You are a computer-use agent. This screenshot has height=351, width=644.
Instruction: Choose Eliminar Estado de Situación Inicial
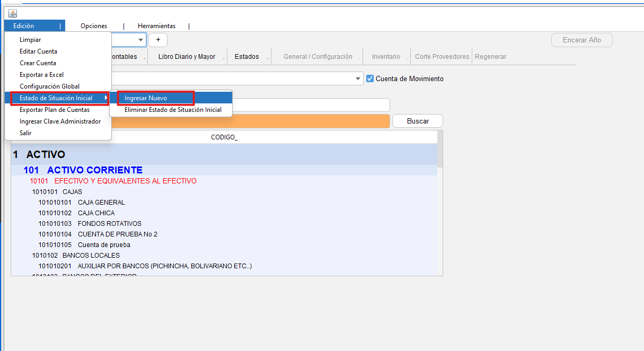click(173, 110)
